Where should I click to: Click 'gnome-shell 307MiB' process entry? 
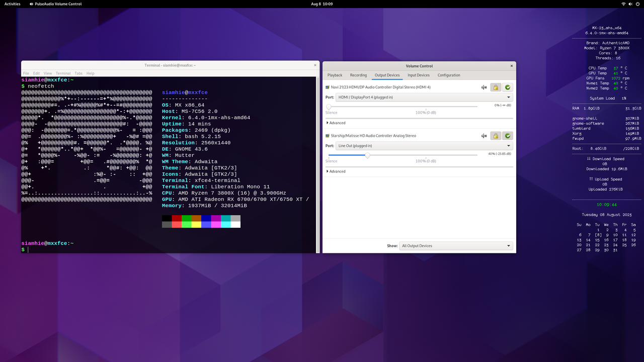(607, 118)
